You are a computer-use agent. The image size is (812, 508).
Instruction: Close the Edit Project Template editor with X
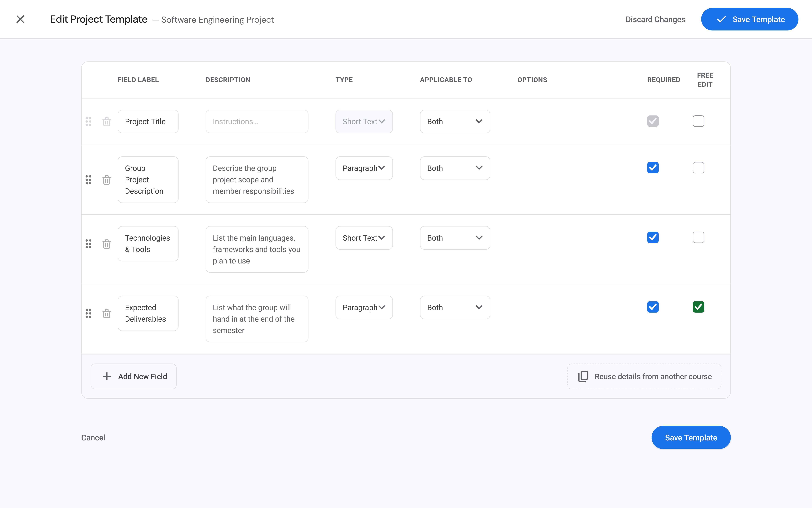tap(20, 19)
